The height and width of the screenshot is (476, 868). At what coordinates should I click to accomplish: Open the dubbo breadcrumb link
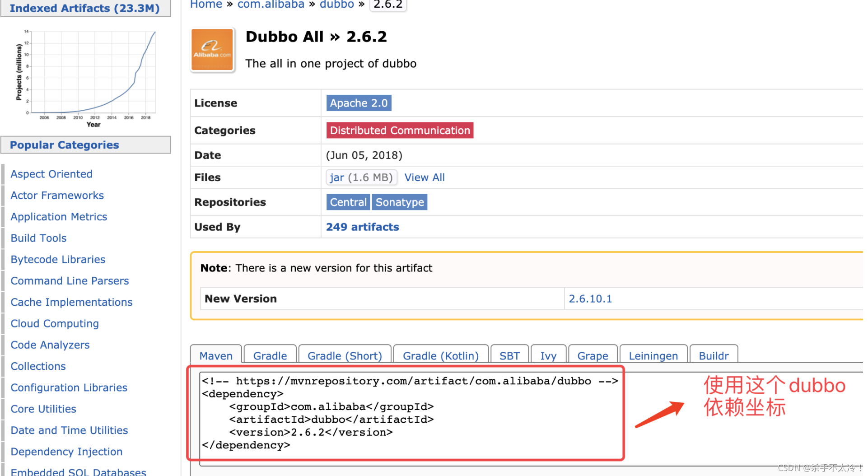337,5
